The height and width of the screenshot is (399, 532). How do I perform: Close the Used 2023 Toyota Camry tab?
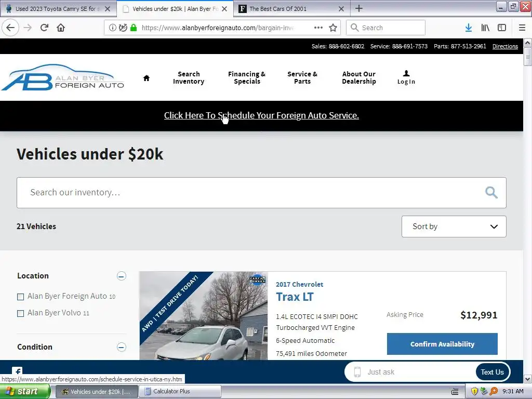coord(108,9)
